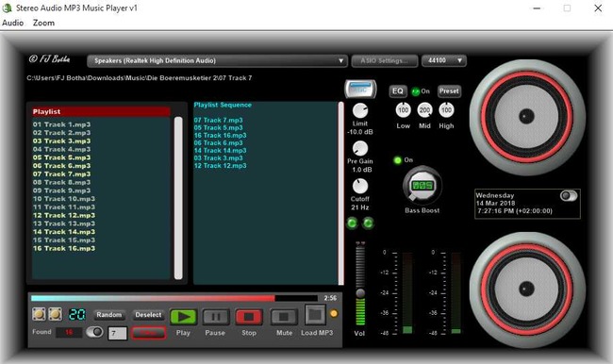Click the file path text for Track 7
This screenshot has width=613, height=364.
140,78
